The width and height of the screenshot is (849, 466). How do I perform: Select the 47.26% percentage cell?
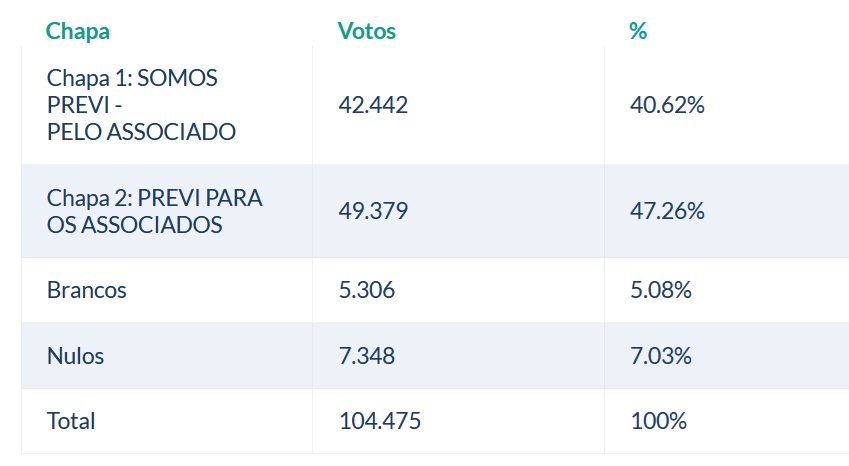(x=668, y=211)
